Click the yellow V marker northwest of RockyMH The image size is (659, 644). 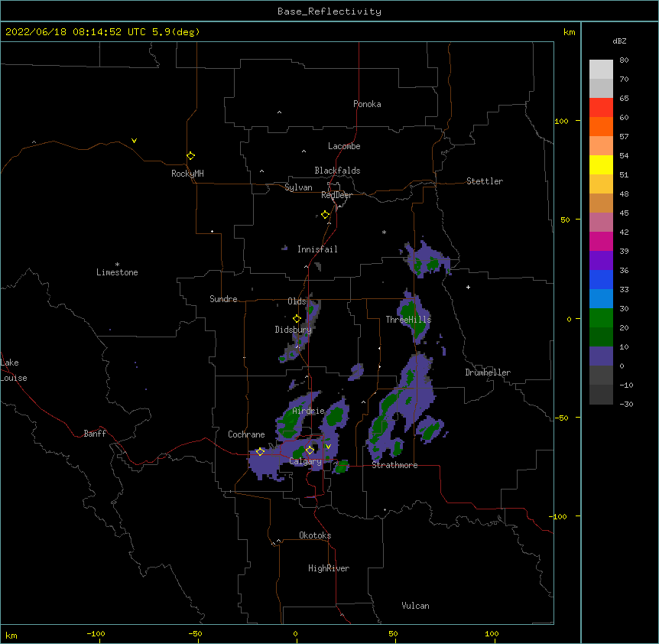pyautogui.click(x=134, y=141)
